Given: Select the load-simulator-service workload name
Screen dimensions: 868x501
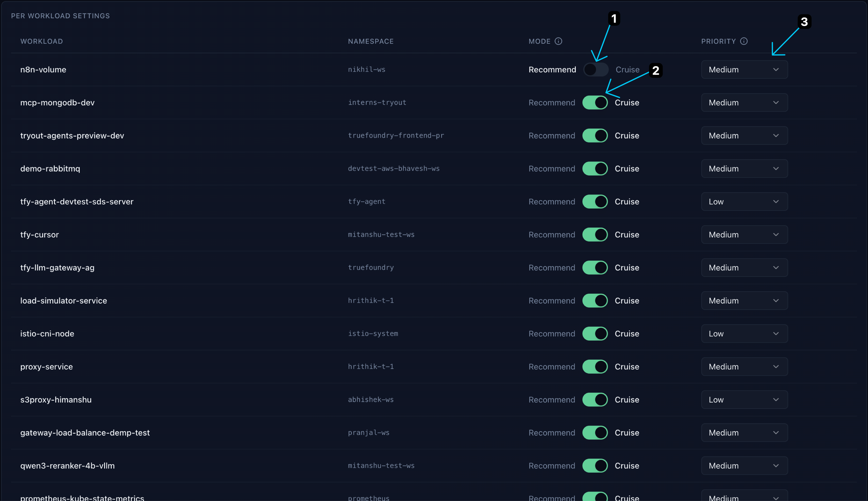Looking at the screenshot, I should [x=63, y=300].
